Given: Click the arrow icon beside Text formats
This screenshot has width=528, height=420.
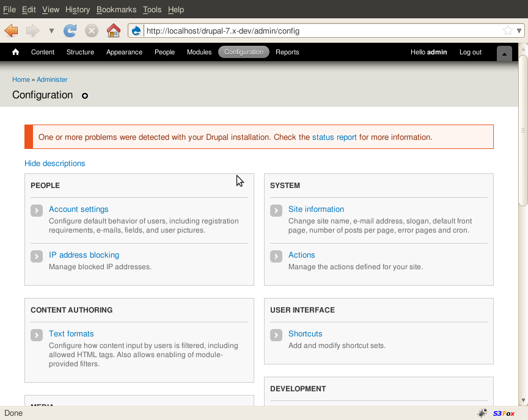Looking at the screenshot, I should [x=37, y=335].
